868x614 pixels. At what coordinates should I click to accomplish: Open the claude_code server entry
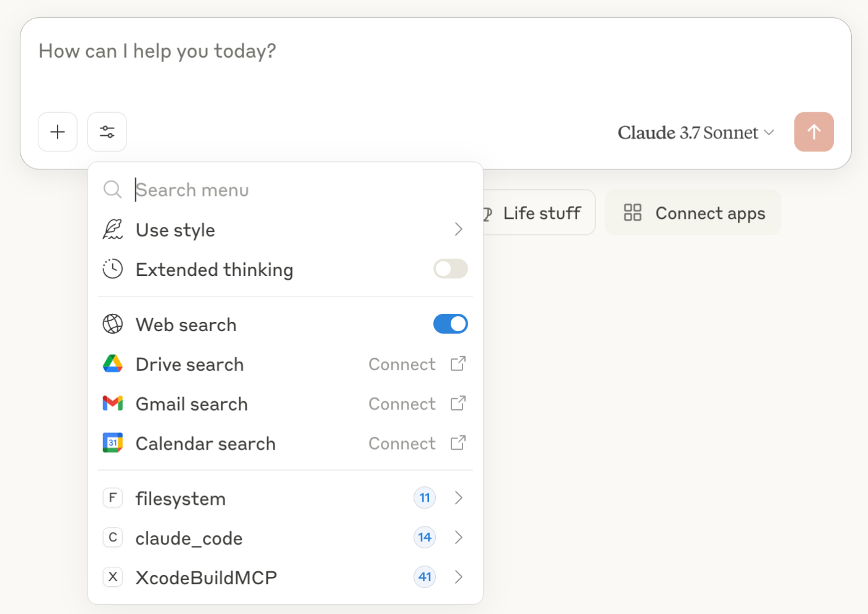point(285,537)
